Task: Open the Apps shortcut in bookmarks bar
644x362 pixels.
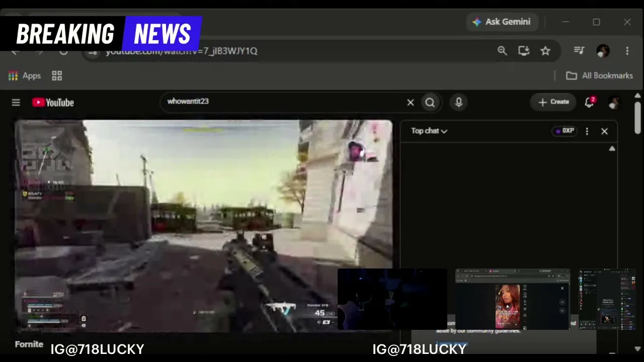Action: (24, 76)
